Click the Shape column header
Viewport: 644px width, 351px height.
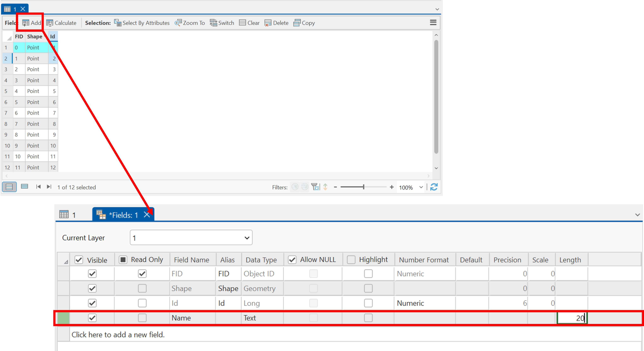tap(36, 36)
